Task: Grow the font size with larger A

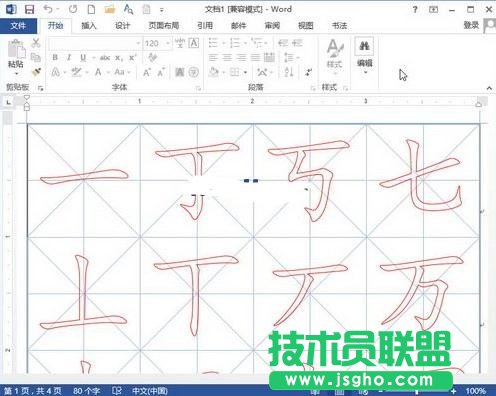Action: 147,72
